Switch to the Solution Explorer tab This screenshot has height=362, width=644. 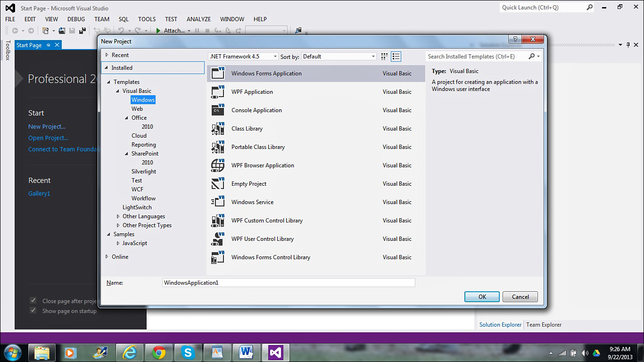tap(501, 325)
